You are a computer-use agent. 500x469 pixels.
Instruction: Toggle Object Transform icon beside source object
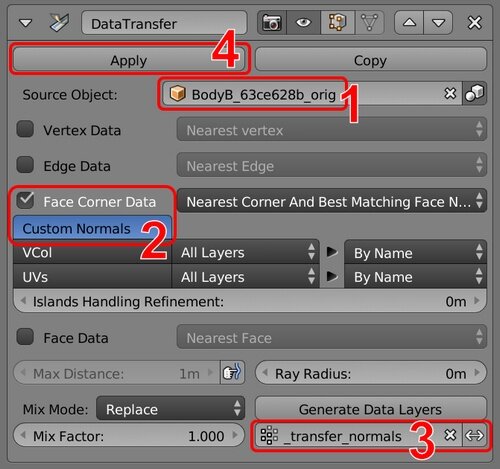point(474,94)
